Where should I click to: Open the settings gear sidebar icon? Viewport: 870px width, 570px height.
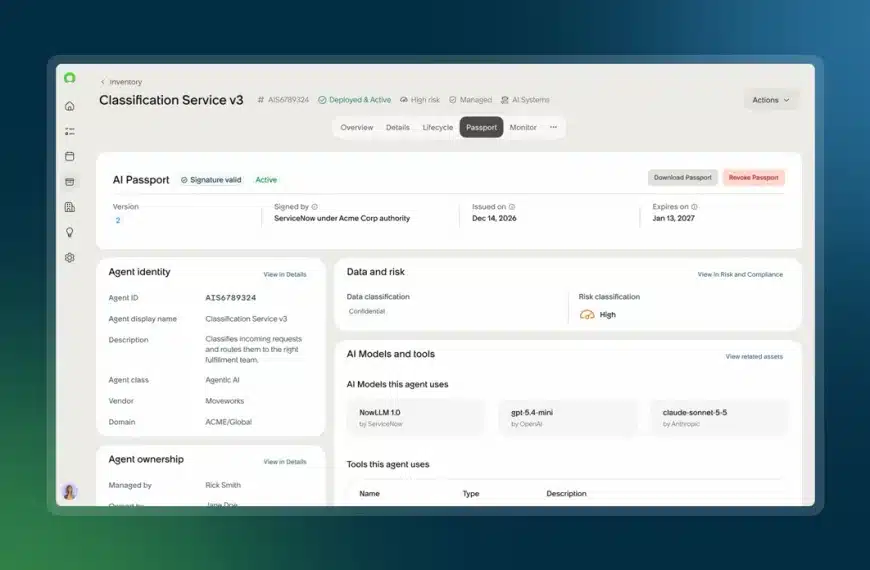69,258
